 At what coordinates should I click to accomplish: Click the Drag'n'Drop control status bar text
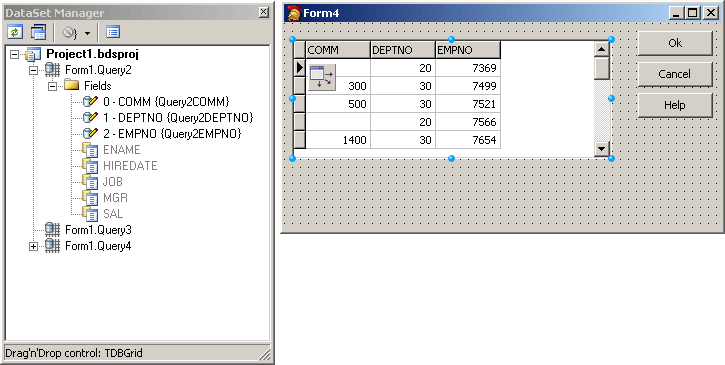click(x=74, y=353)
